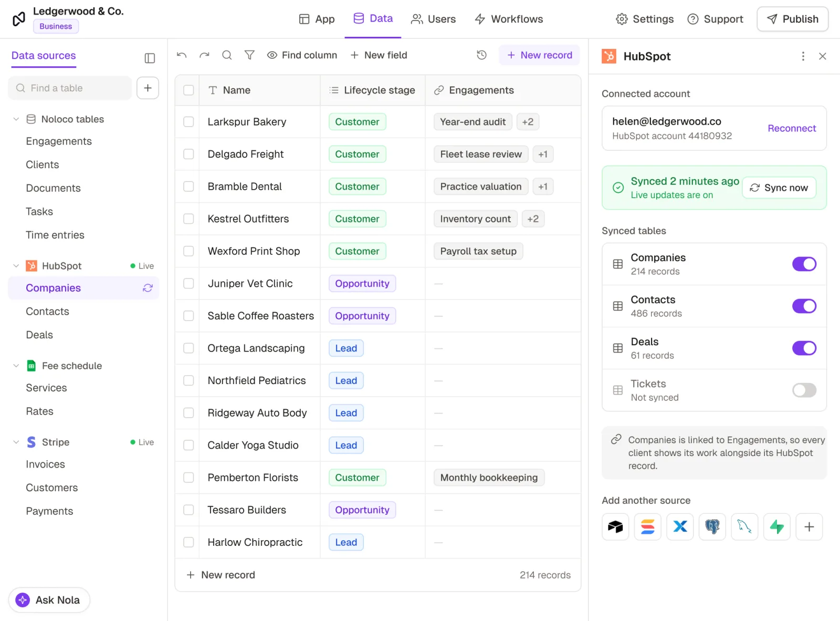Collapse the Stripe source group
840x621 pixels.
pyautogui.click(x=16, y=442)
